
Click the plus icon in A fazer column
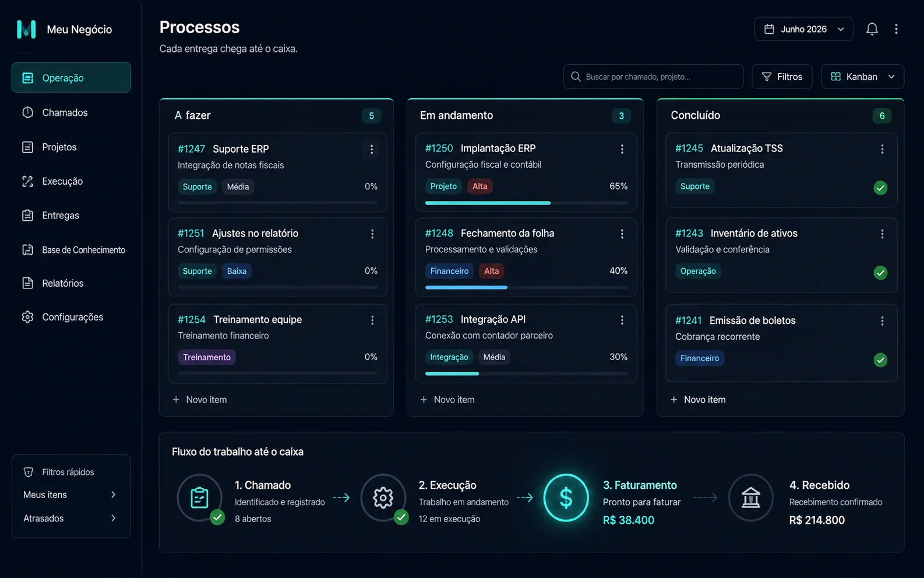tap(176, 400)
